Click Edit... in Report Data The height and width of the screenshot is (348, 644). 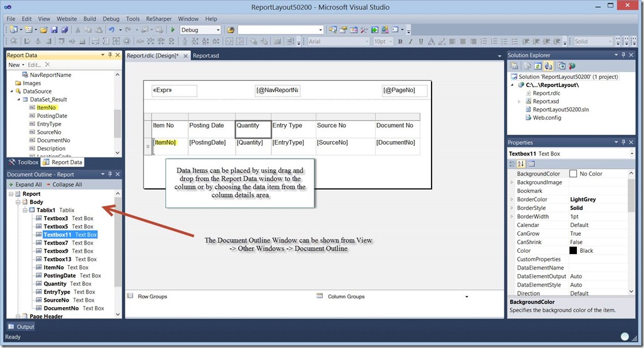[34, 65]
